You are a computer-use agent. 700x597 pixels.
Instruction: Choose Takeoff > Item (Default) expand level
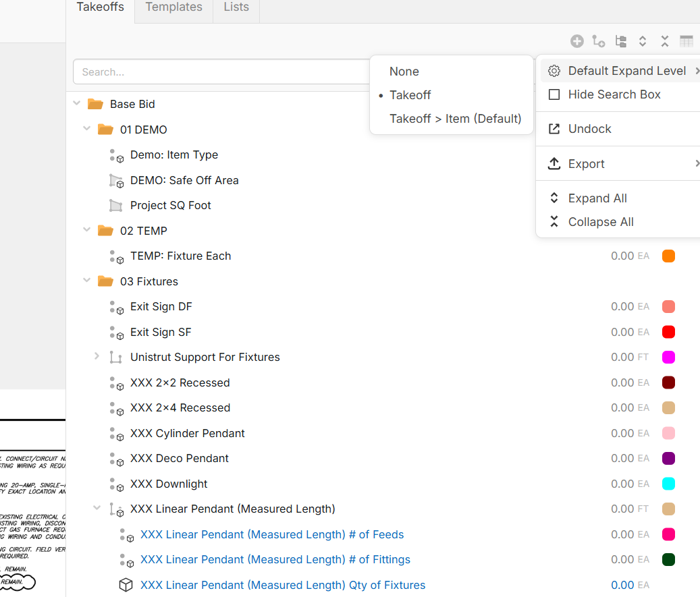click(x=455, y=119)
